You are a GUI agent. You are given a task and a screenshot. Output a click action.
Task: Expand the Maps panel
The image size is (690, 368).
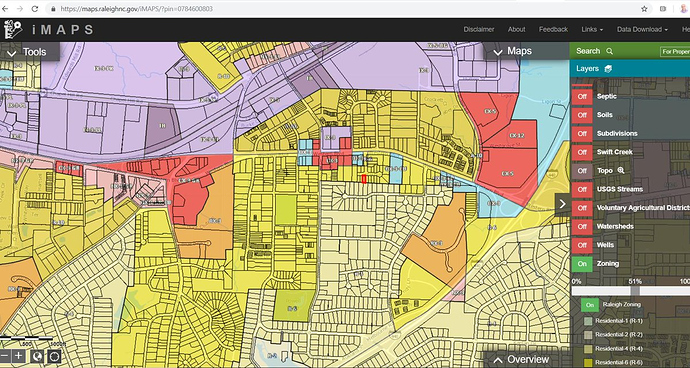point(513,52)
